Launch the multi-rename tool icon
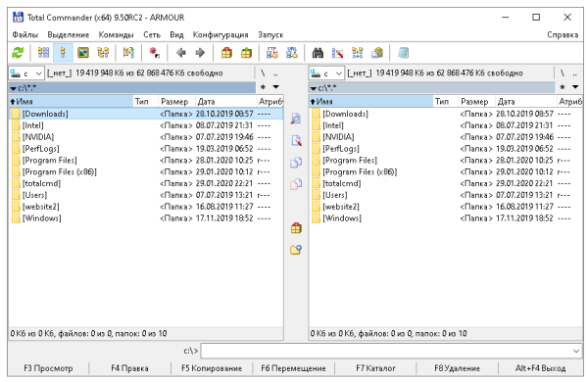Screen dimensions: 588x382 [x=337, y=53]
